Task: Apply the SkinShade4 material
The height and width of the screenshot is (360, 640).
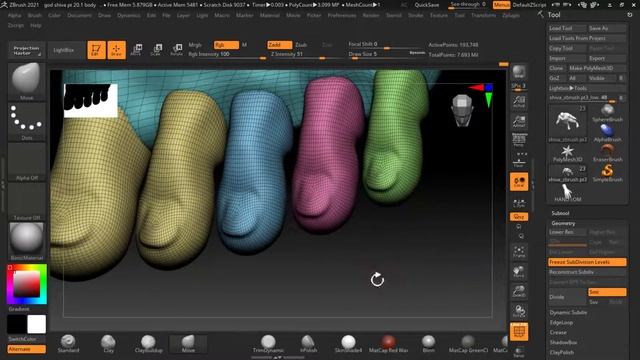Action: [348, 344]
